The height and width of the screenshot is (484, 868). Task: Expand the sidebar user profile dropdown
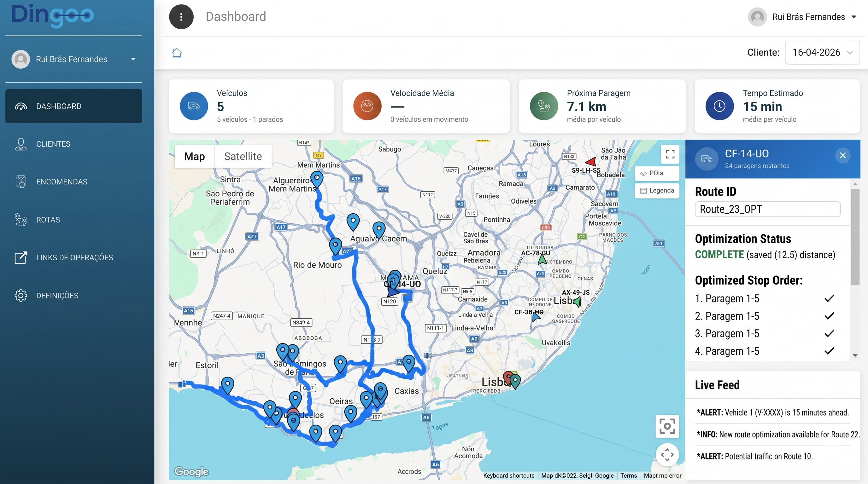133,59
